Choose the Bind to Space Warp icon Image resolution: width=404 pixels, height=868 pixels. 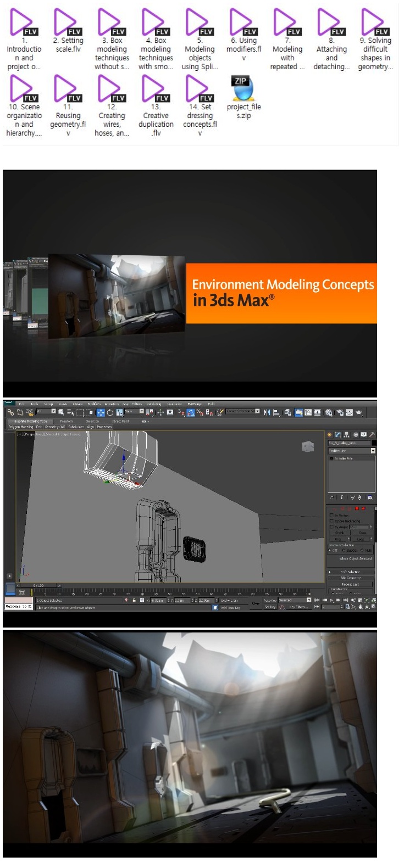30,412
